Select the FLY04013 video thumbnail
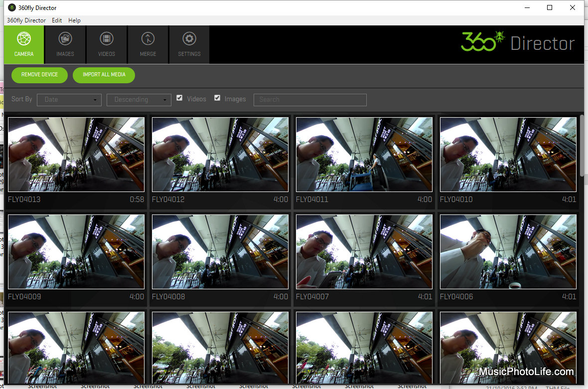 click(x=76, y=154)
